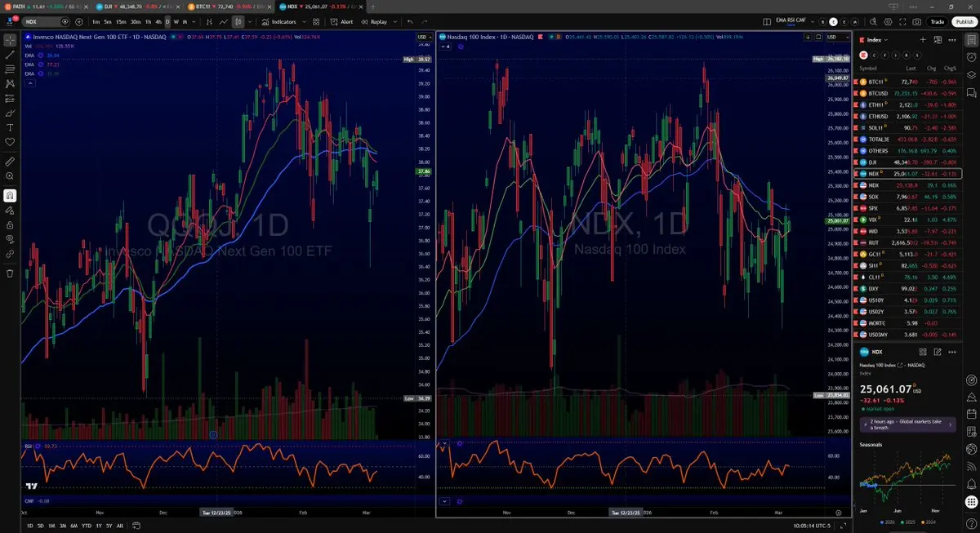Activate the zoom in tool
This screenshot has width=980, height=533.
click(10, 175)
